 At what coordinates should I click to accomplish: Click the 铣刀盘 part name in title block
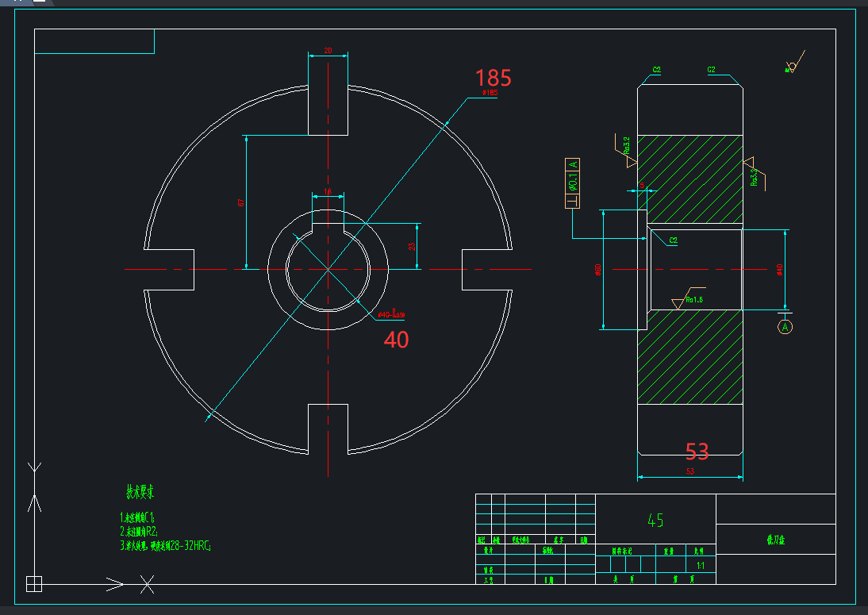click(776, 540)
